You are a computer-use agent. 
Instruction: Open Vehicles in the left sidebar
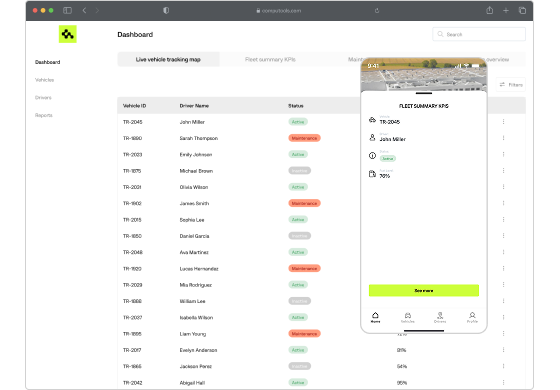[44, 80]
